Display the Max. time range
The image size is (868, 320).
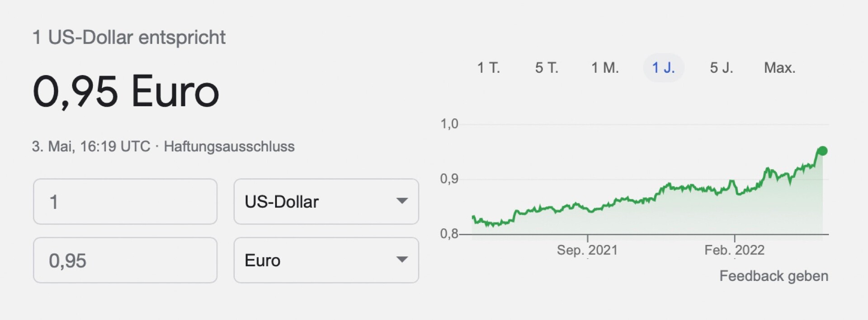(x=779, y=68)
